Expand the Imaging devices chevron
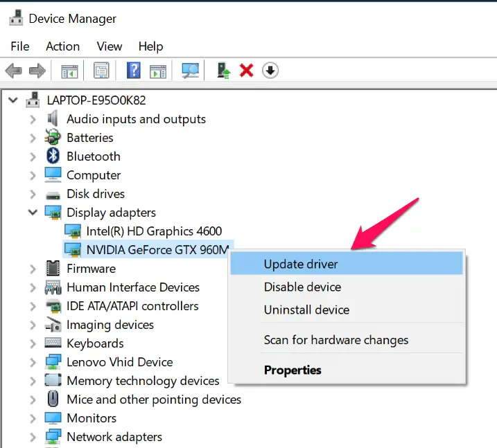This screenshot has width=497, height=448. click(x=33, y=325)
